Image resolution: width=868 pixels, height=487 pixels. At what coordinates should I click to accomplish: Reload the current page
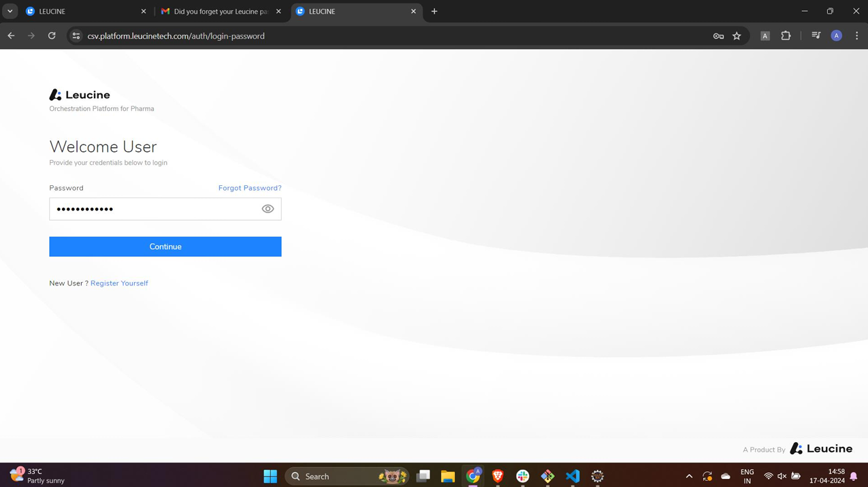(52, 36)
